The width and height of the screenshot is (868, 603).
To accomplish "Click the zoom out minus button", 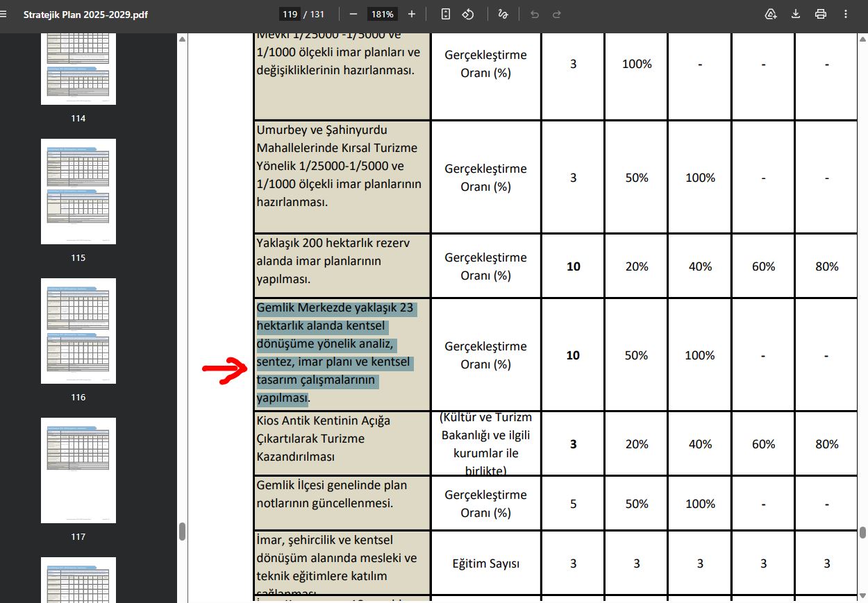I will pyautogui.click(x=353, y=14).
